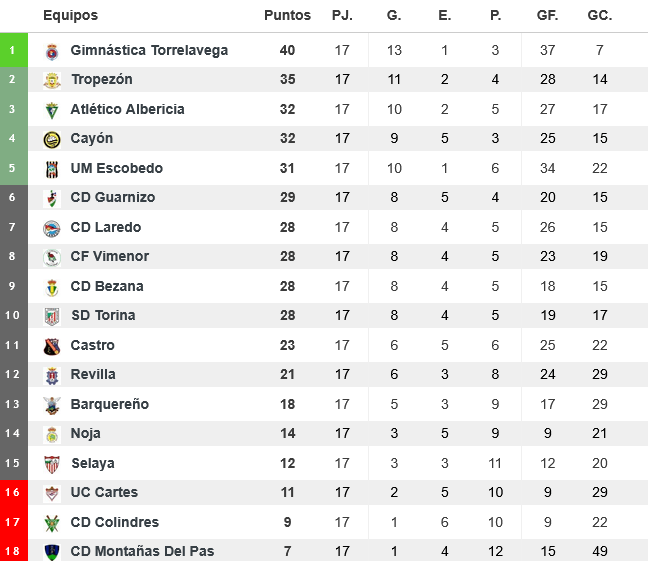Click the Castro club shield icon
The image size is (648, 561).
[x=52, y=346]
